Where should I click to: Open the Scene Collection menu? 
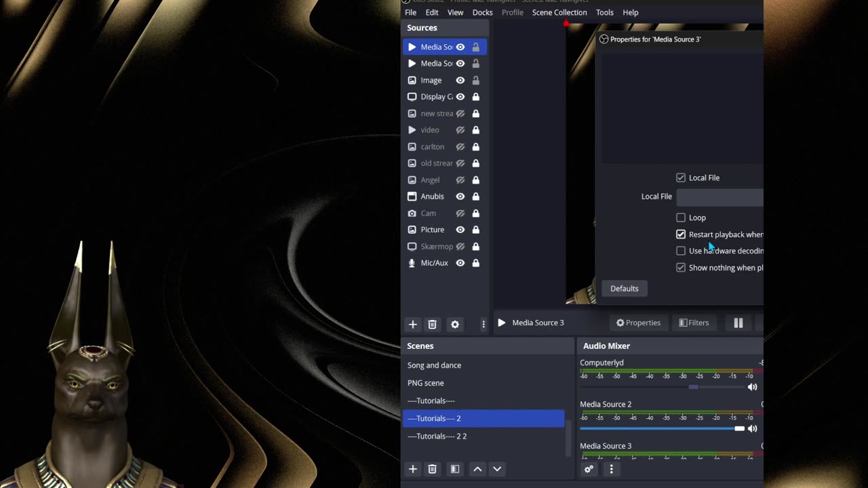(x=559, y=12)
